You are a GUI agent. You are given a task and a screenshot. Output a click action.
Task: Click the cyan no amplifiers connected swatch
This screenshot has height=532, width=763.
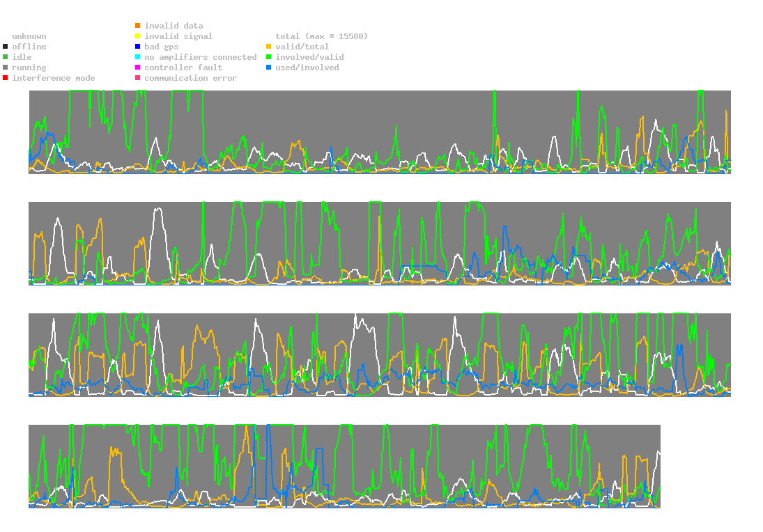138,57
